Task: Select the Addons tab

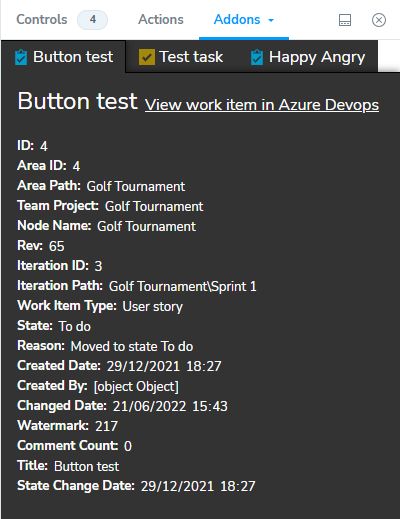Action: click(237, 20)
